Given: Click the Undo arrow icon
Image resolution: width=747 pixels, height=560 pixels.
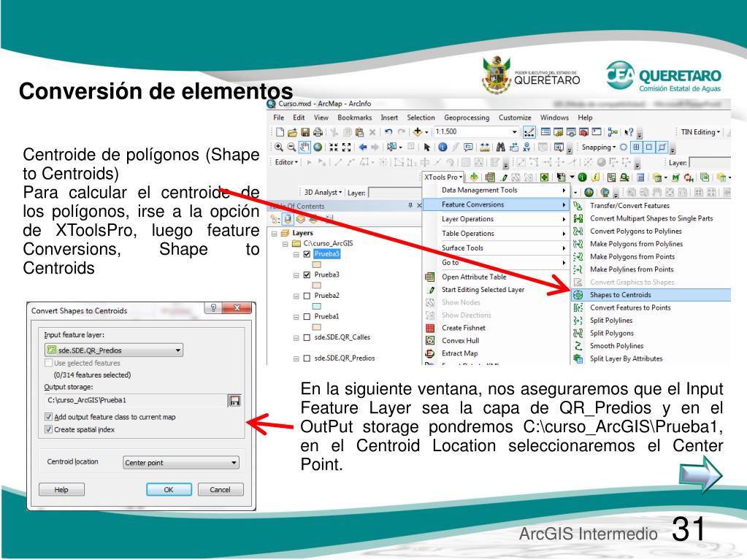Looking at the screenshot, I should pos(388,132).
